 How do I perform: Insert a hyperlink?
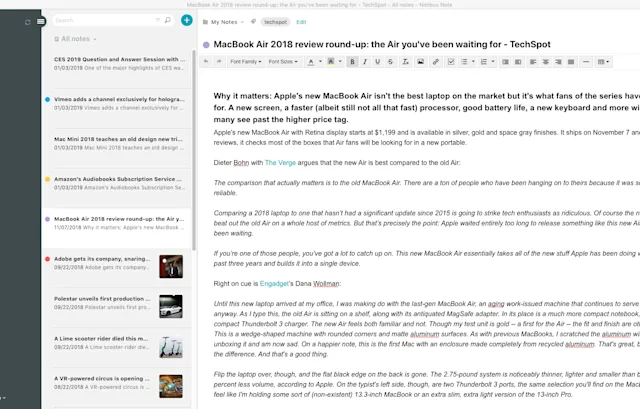pyautogui.click(x=436, y=62)
